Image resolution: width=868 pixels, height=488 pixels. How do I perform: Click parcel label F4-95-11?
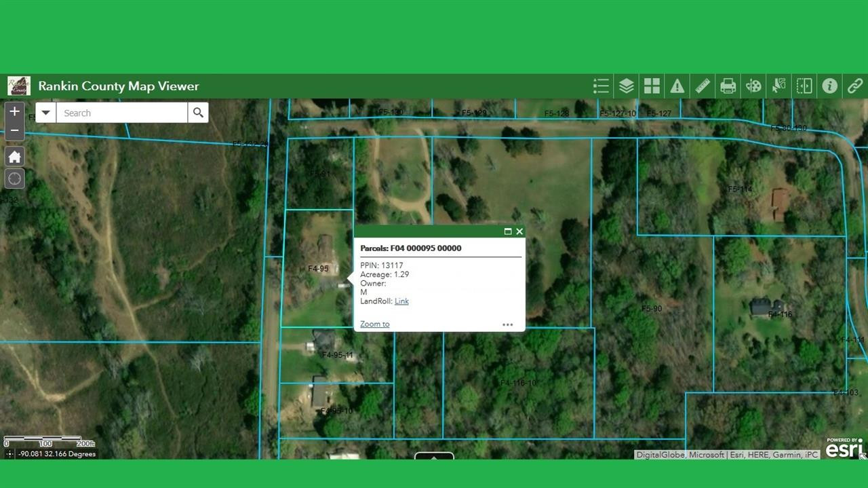tap(337, 355)
